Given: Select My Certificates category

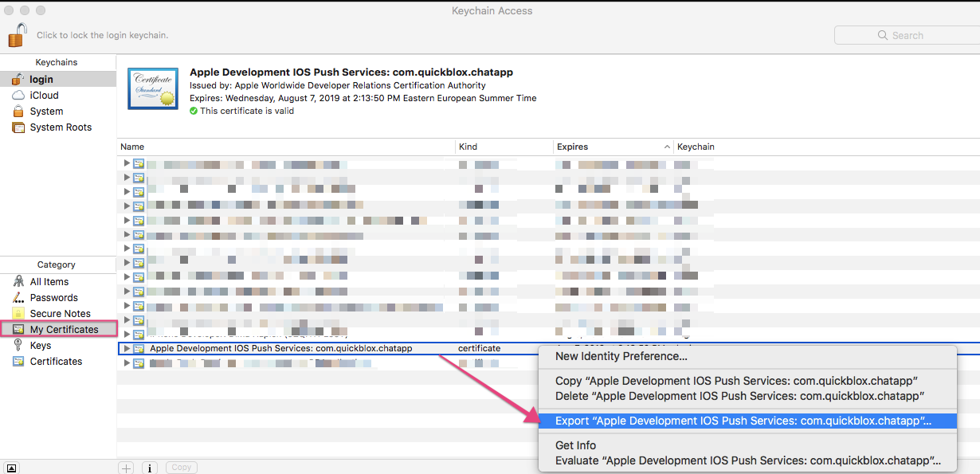Looking at the screenshot, I should tap(57, 329).
